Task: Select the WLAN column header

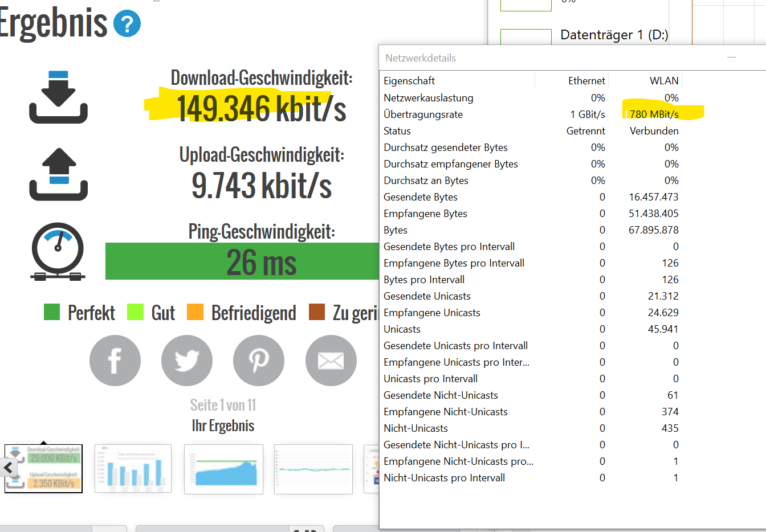Action: 665,80
